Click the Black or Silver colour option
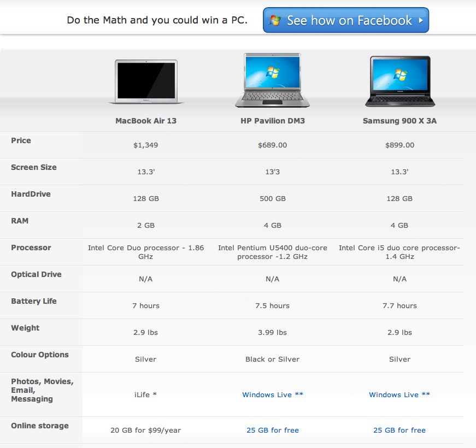This screenshot has width=476, height=448. 273,359
